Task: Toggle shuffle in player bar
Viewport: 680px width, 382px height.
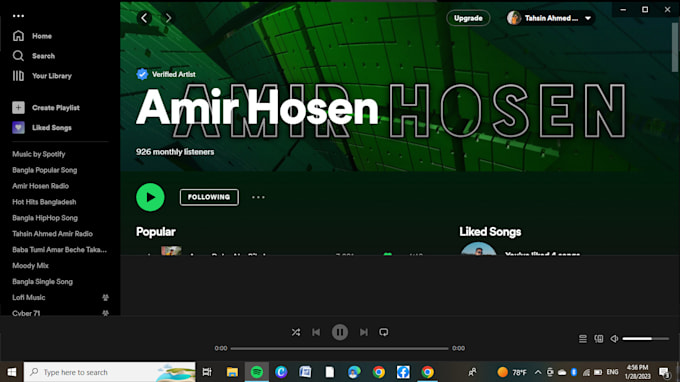Action: (x=296, y=332)
